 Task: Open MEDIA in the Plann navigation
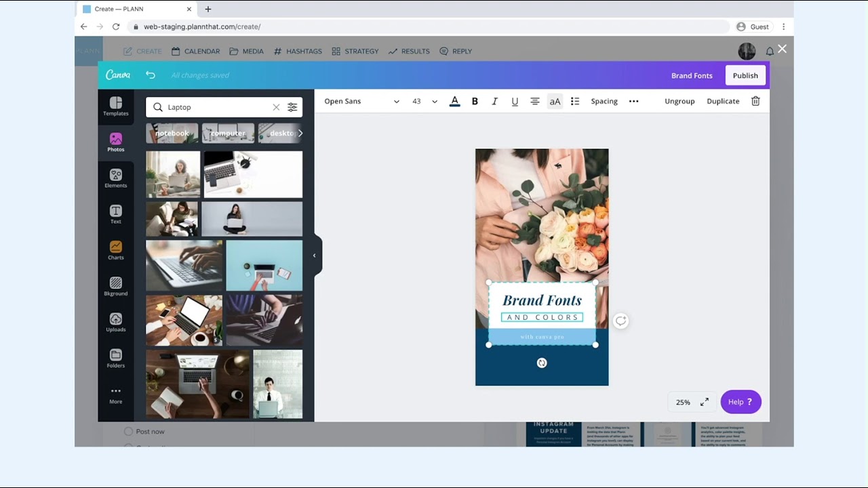246,52
